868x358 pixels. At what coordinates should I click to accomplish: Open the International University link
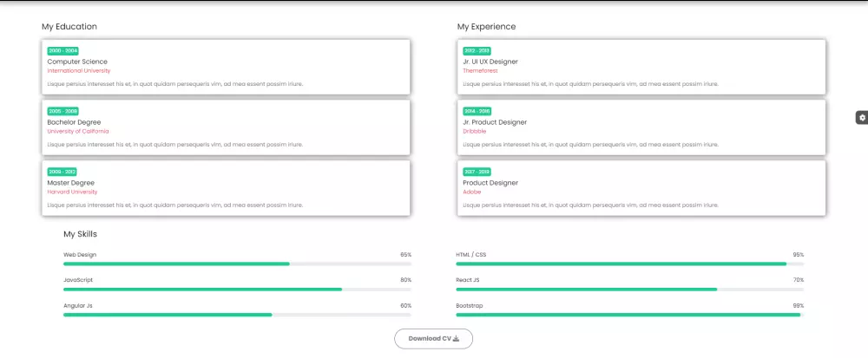(x=79, y=70)
